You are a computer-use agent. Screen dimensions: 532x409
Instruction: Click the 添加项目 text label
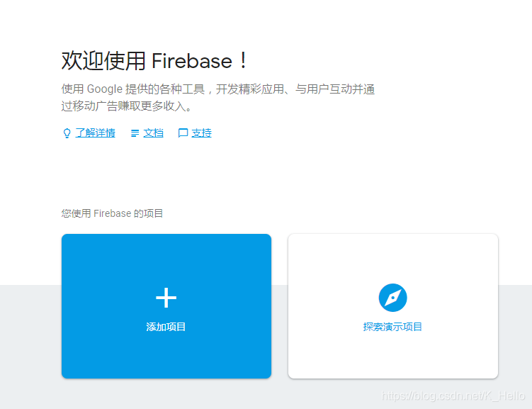pos(166,327)
